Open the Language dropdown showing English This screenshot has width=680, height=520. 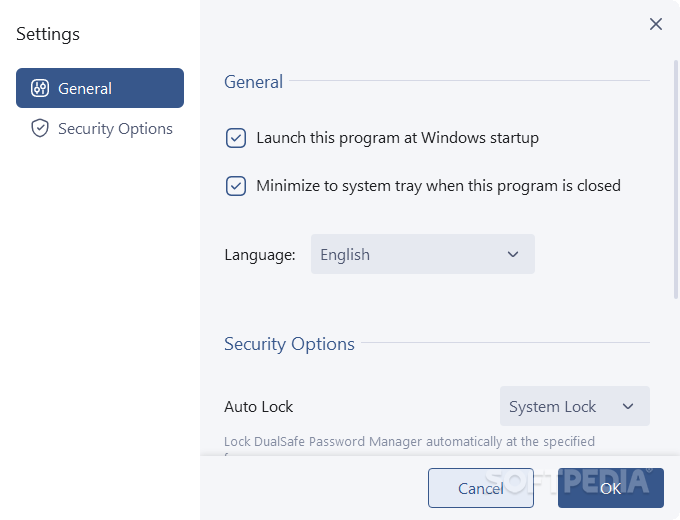[x=422, y=254]
